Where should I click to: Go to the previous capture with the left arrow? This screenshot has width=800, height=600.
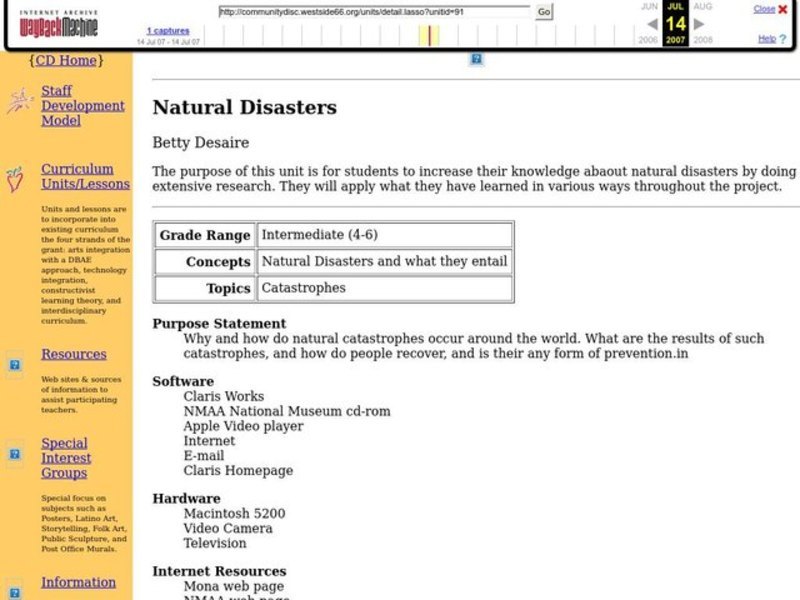click(652, 24)
